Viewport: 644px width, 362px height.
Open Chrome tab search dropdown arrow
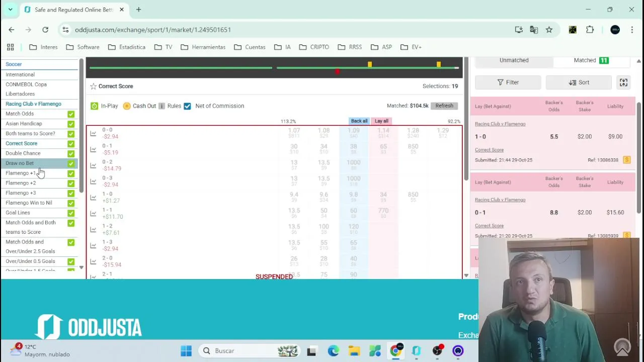[x=10, y=10]
